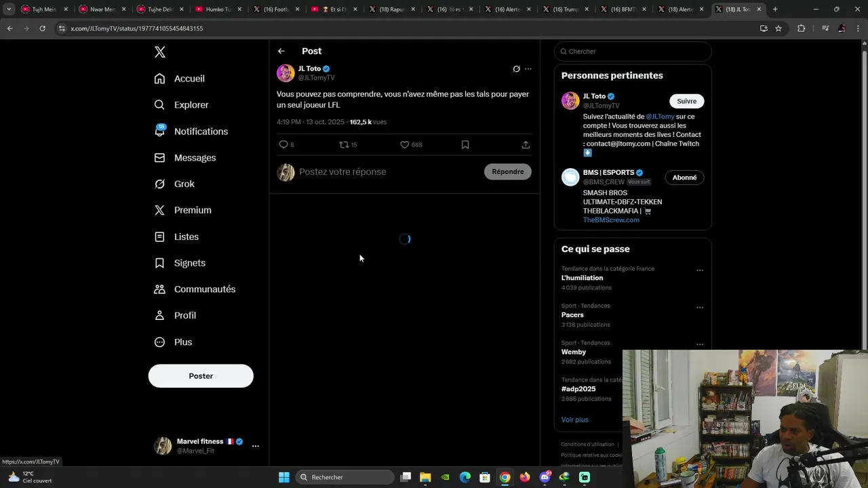Open the post's three-dot menu
The image size is (868, 488).
pos(528,69)
